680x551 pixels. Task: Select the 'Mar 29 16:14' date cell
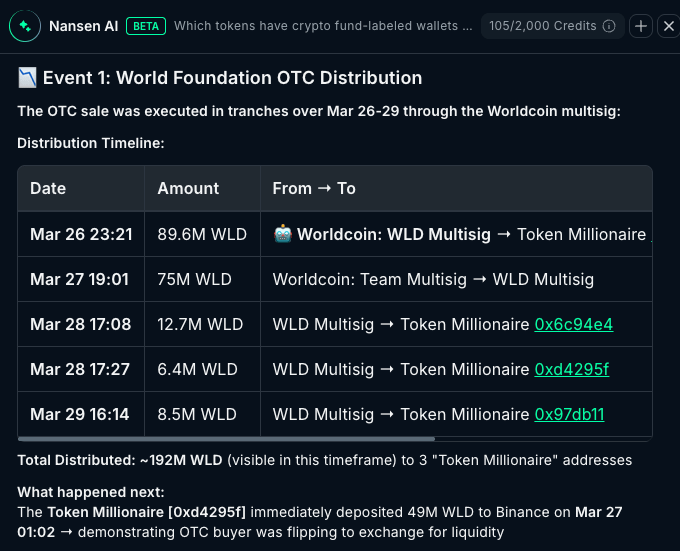81,414
